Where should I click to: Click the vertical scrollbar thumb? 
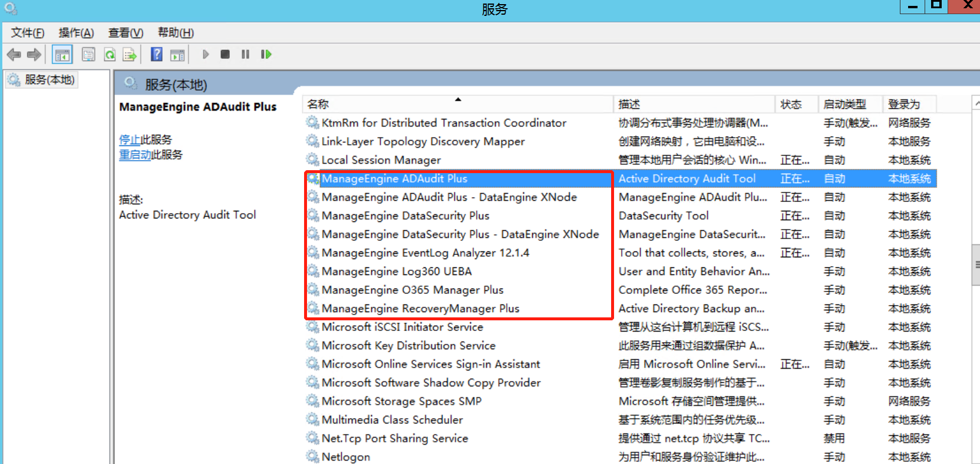pos(976,265)
